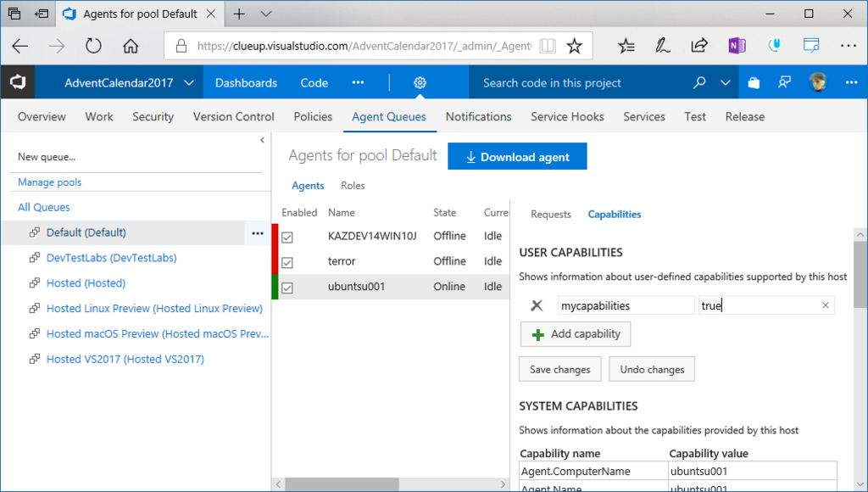
Task: Toggle enabled checkbox for KAZDEV14WIN10J
Action: [x=287, y=238]
